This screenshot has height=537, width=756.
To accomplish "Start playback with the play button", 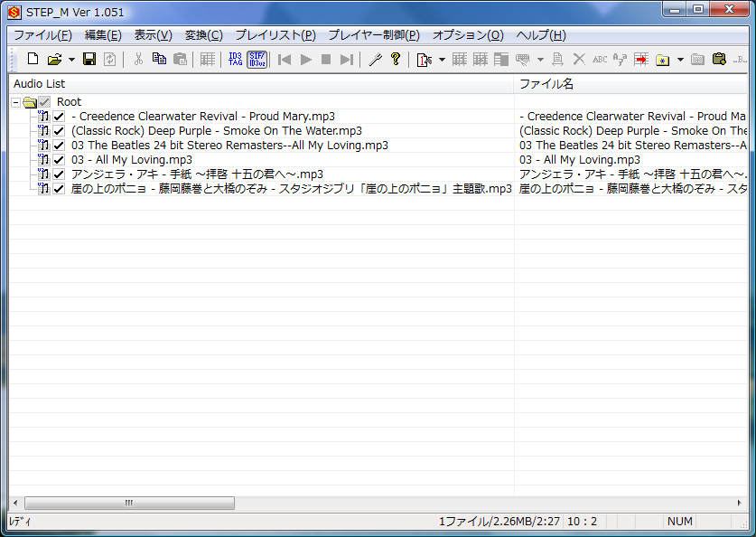I will (305, 60).
